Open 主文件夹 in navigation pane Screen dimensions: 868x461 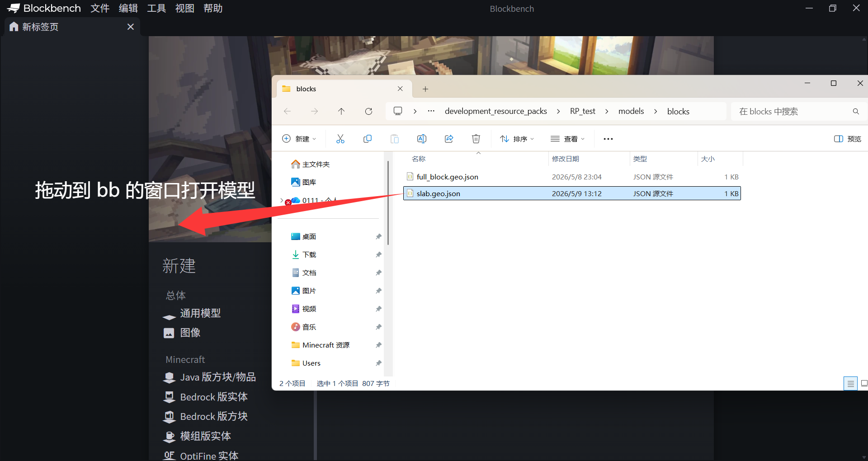(x=311, y=164)
